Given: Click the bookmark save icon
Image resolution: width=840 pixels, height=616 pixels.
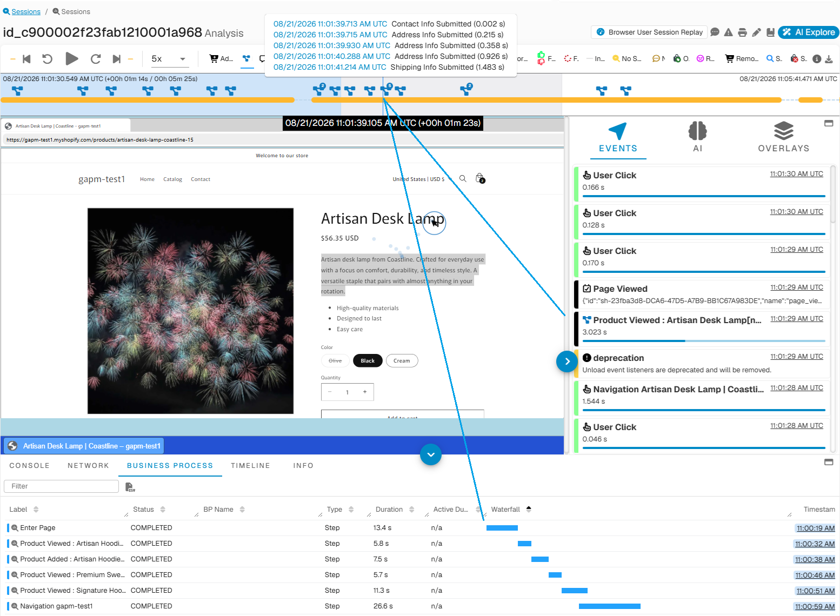Looking at the screenshot, I should (x=771, y=32).
